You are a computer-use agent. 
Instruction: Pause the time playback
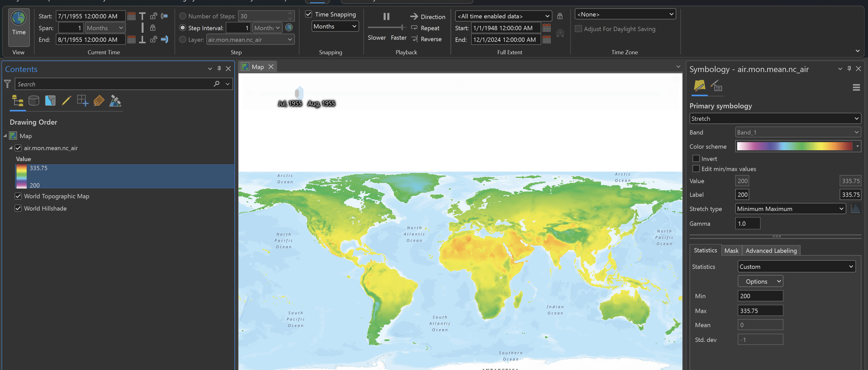click(x=386, y=16)
